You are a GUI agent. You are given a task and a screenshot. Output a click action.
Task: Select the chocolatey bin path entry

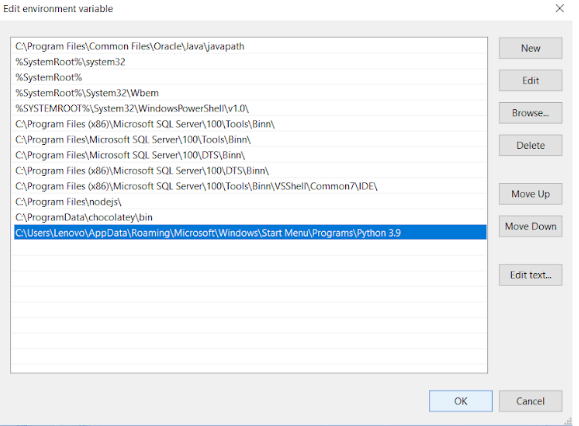point(250,217)
